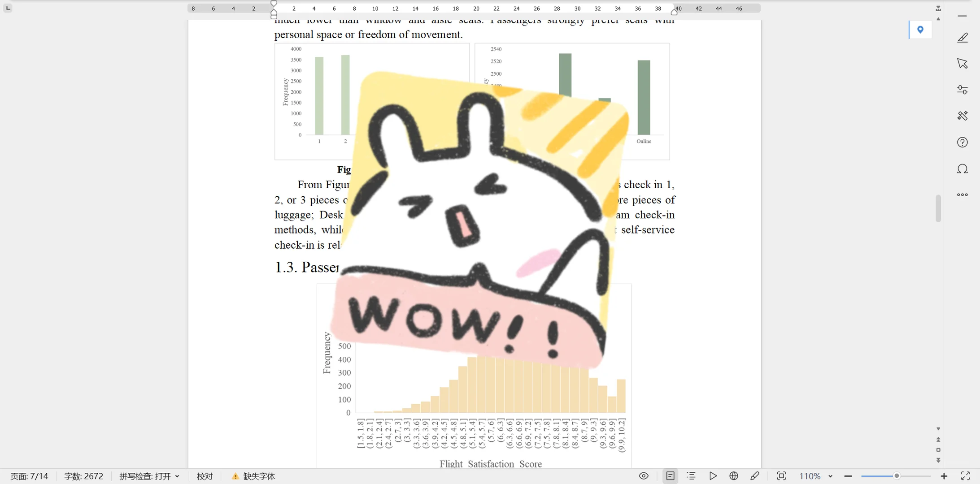This screenshot has width=980, height=484.
Task: Click the fit-to-page icon in status bar
Action: pos(782,476)
